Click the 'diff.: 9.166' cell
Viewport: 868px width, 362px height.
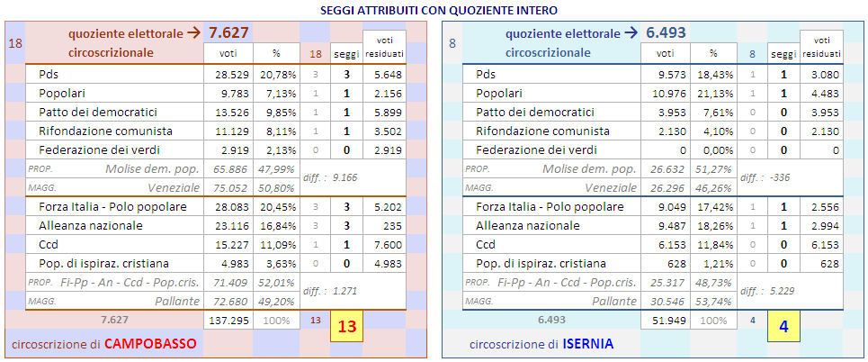[x=329, y=177]
